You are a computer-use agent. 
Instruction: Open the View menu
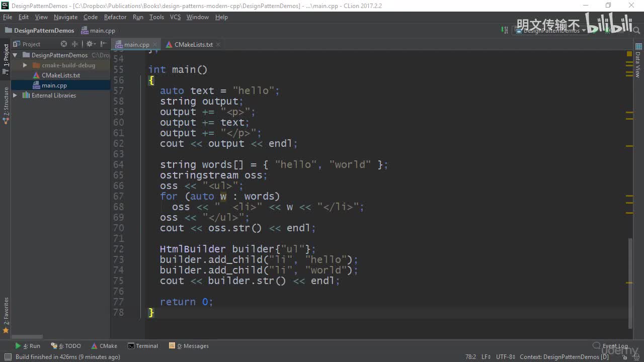click(x=41, y=17)
